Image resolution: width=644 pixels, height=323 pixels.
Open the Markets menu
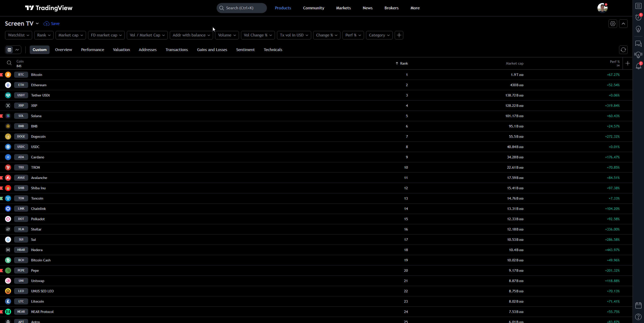(x=343, y=8)
